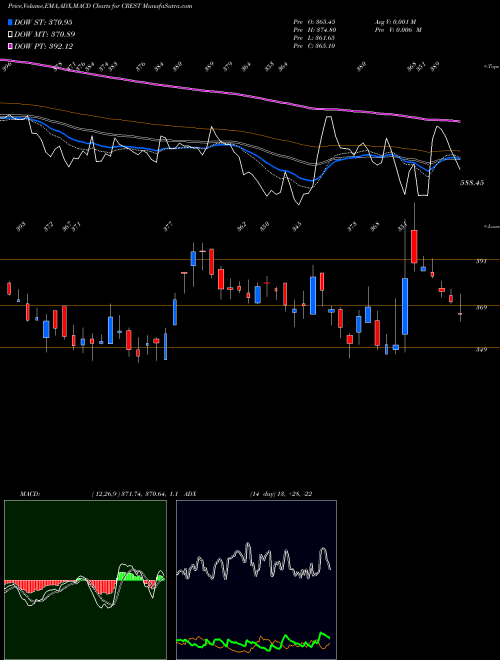Click the blue DOW ST legend swatch
This screenshot has width=500, height=660.
[x=10, y=22]
